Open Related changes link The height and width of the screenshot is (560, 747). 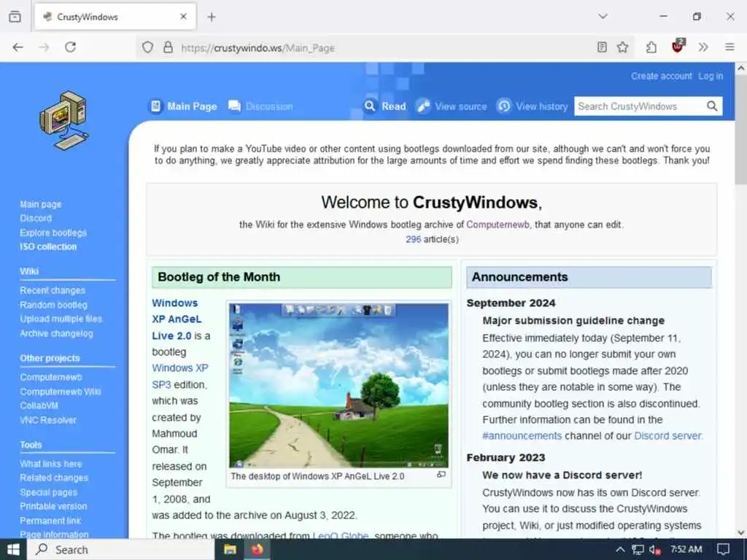click(x=54, y=478)
